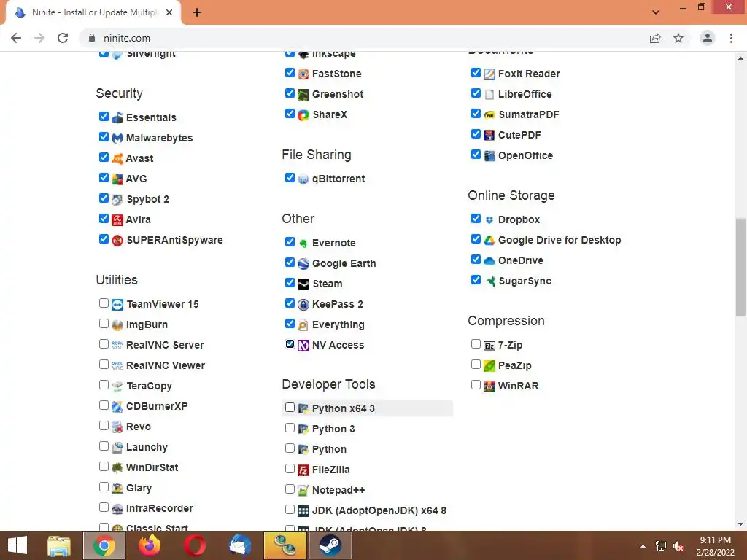
Task: Click the Notepad++ icon
Action: [303, 491]
